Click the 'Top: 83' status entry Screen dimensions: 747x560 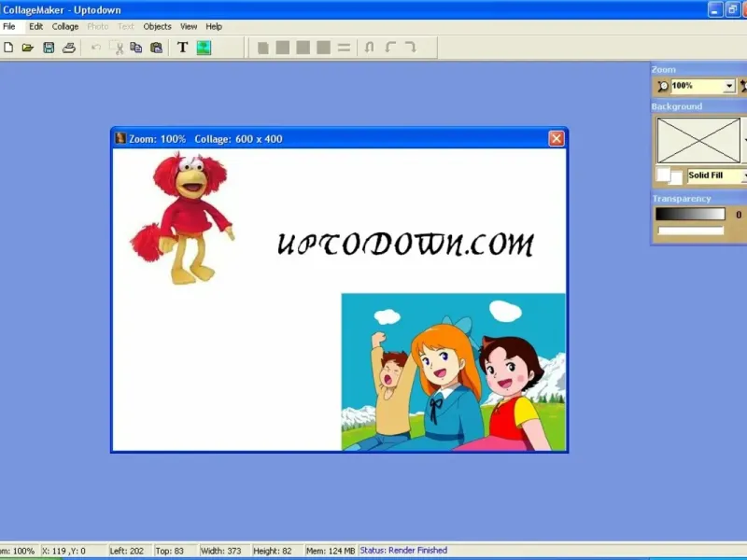[x=170, y=551]
